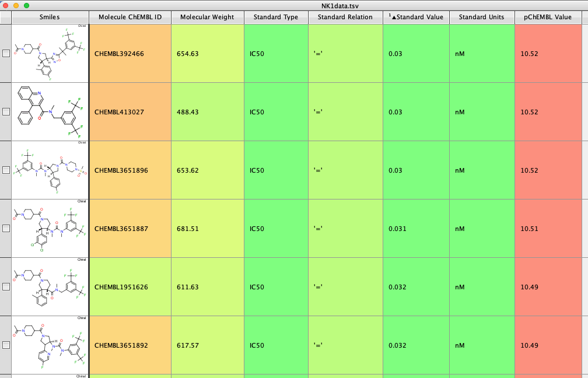Image resolution: width=588 pixels, height=378 pixels.
Task: Enable the checkbox for row CHEMBL3651887
Action: tap(6, 229)
